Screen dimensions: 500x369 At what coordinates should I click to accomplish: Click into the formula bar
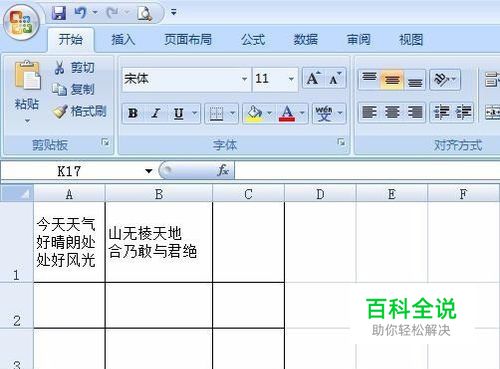367,171
